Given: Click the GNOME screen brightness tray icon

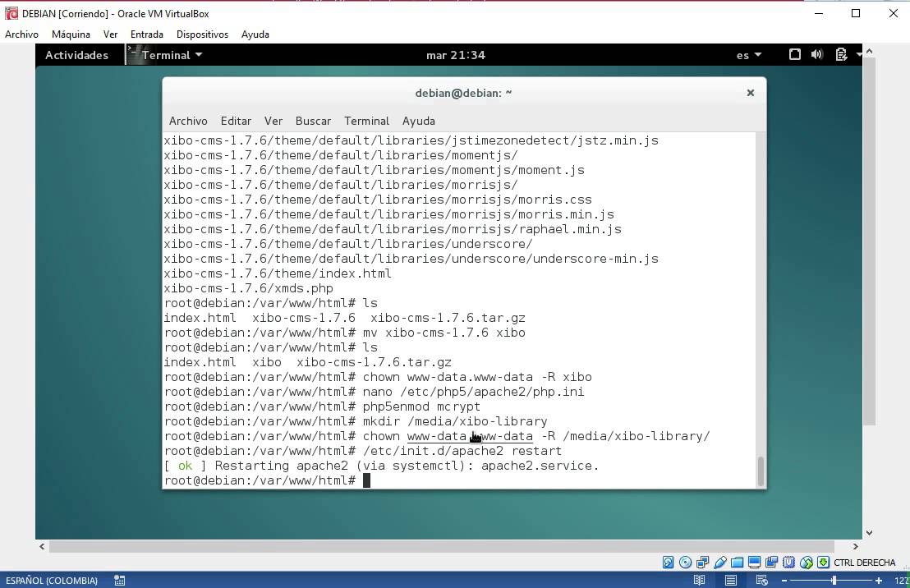Looking at the screenshot, I should pyautogui.click(x=795, y=54).
